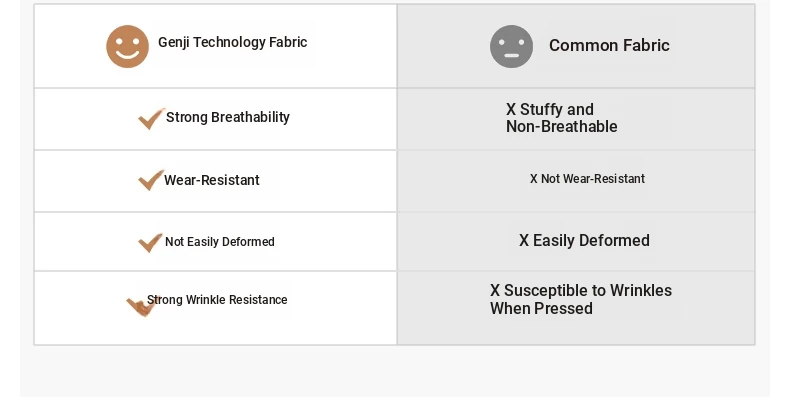Click the orange smiley face icon
This screenshot has width=790, height=402.
127,46
